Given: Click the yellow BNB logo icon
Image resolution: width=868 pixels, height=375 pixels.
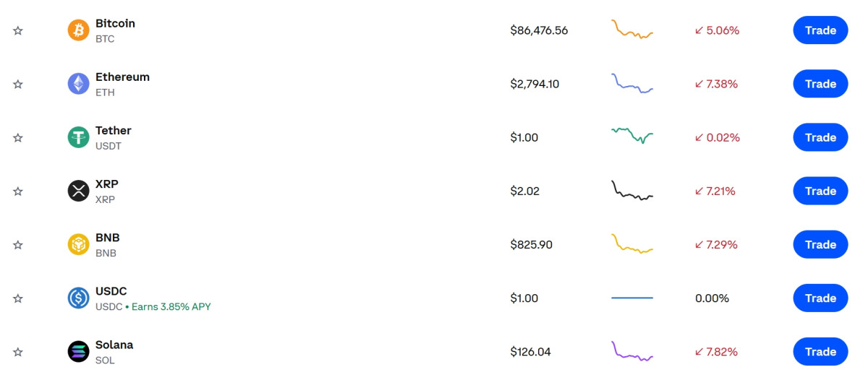Looking at the screenshot, I should [x=78, y=245].
